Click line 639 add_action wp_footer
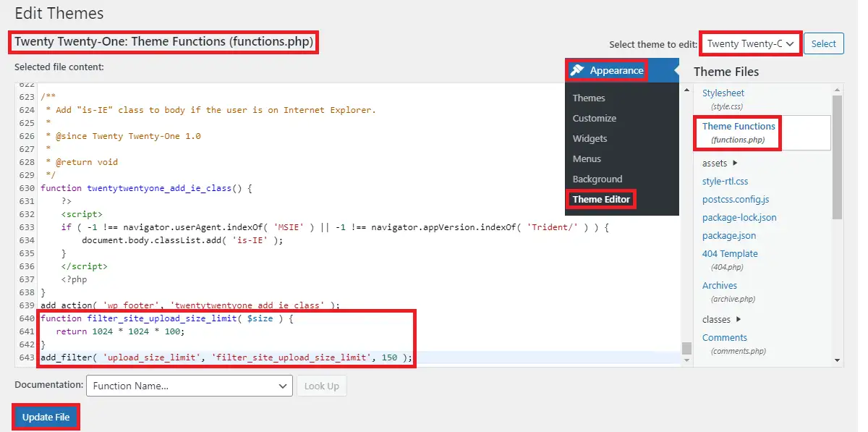Viewport: 868px width, 432px height. 190,305
